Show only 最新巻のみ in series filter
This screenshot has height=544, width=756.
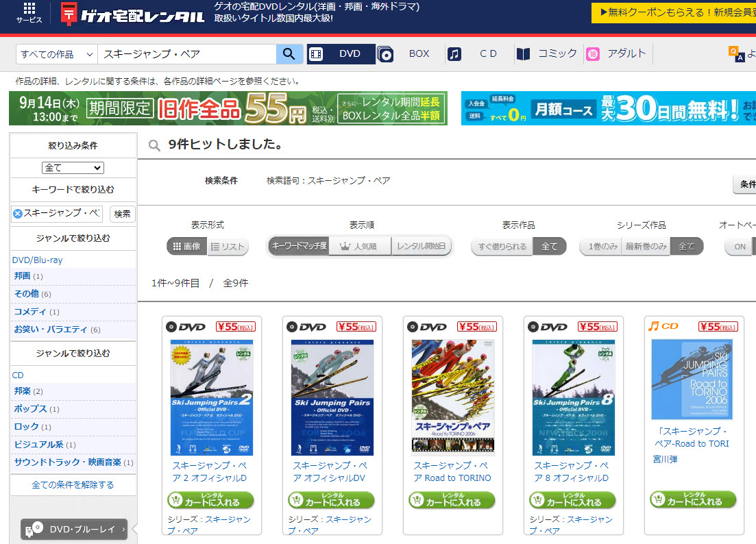[x=646, y=246]
